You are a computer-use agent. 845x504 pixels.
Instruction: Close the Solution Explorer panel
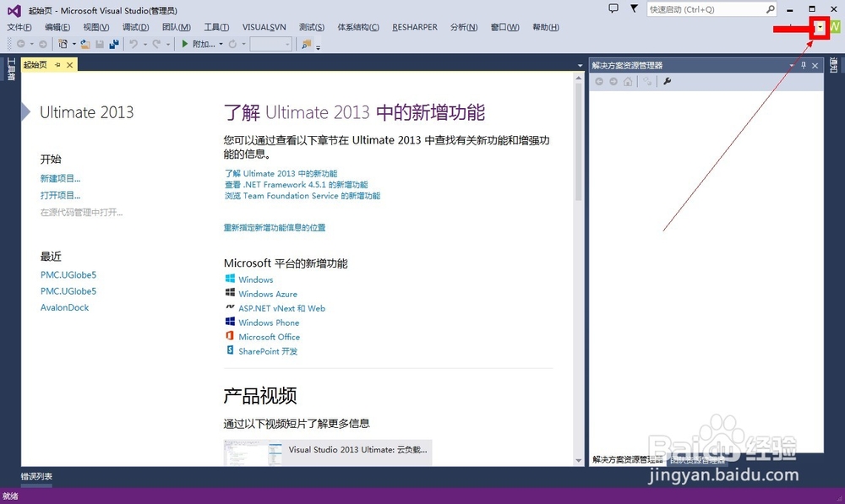pyautogui.click(x=815, y=65)
